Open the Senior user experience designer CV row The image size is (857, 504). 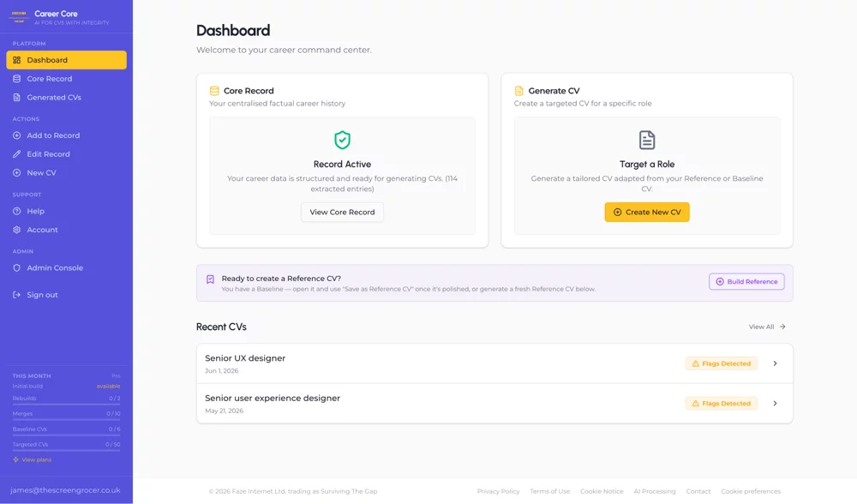click(x=494, y=404)
